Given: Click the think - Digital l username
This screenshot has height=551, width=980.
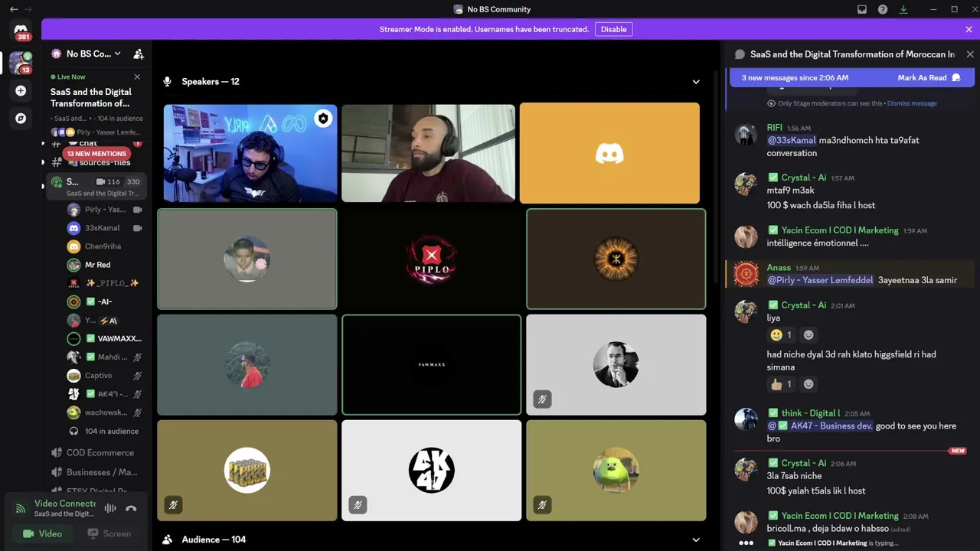Looking at the screenshot, I should tap(811, 413).
